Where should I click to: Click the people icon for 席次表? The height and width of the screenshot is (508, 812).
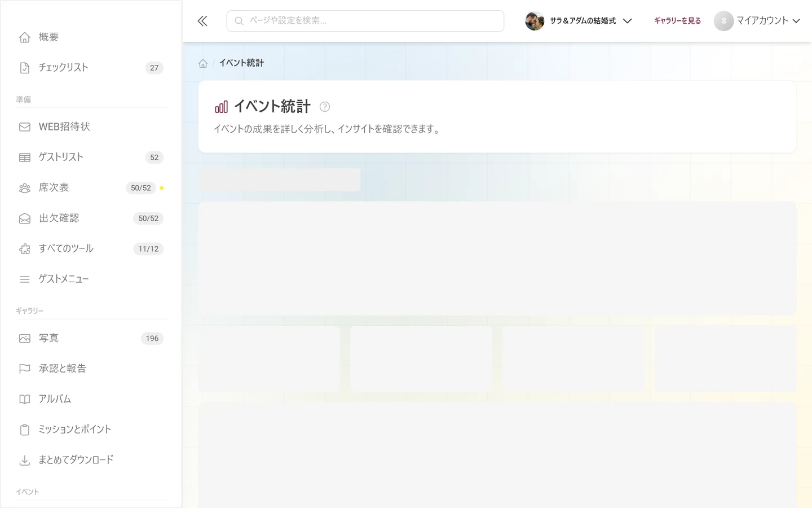[x=25, y=188]
